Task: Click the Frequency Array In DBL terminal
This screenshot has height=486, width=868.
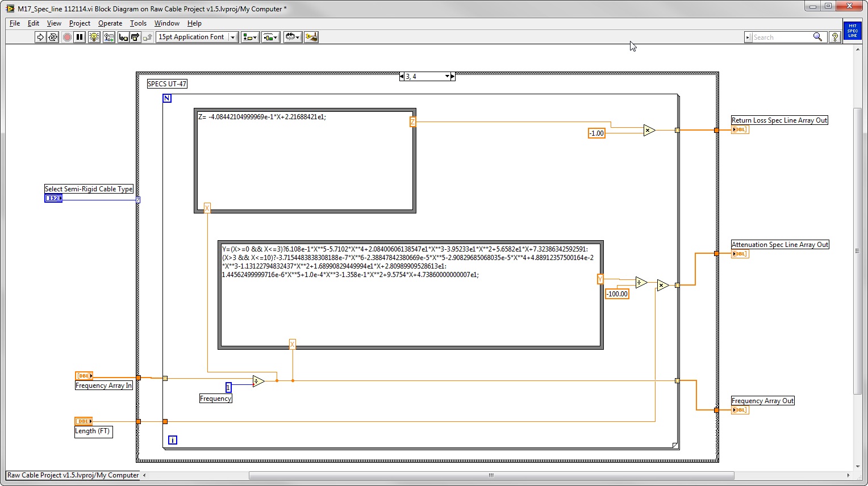Action: (x=84, y=376)
